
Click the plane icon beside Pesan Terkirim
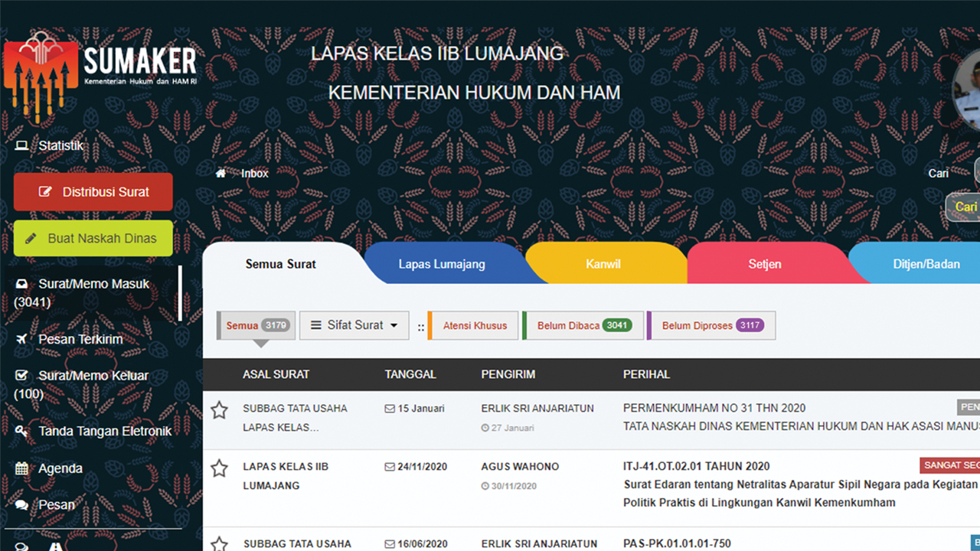pyautogui.click(x=21, y=339)
